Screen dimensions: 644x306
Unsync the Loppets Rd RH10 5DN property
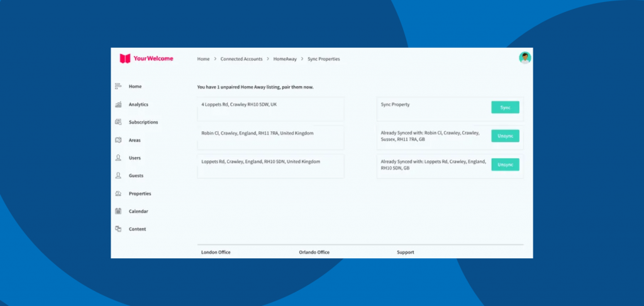click(x=505, y=165)
